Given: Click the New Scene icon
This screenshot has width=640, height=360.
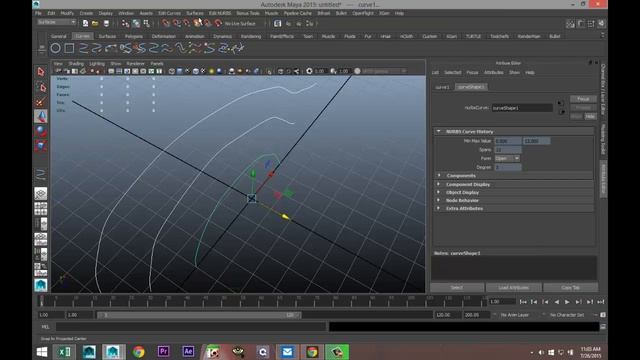Looking at the screenshot, I should (85, 24).
